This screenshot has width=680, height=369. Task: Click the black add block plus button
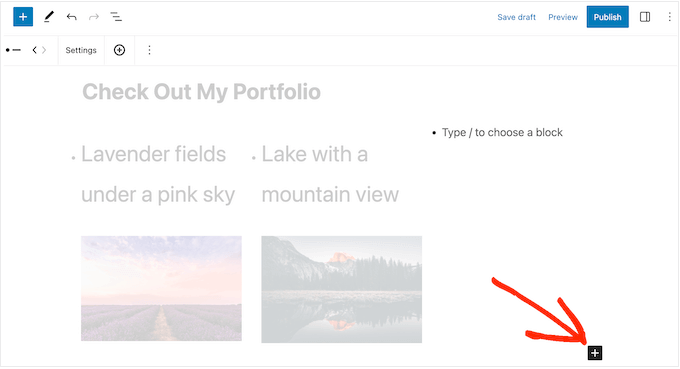pos(595,353)
